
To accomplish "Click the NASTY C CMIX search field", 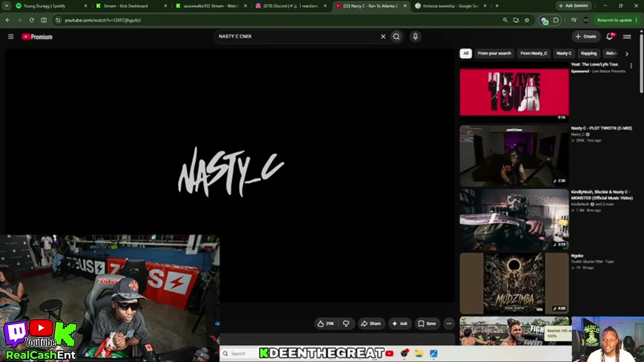I will [297, 36].
